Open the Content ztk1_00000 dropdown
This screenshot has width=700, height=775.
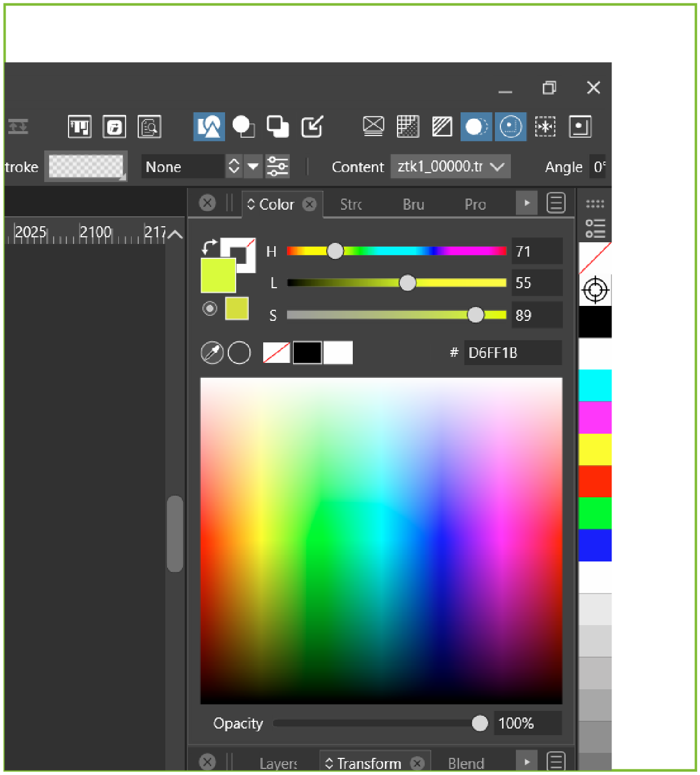pyautogui.click(x=450, y=167)
